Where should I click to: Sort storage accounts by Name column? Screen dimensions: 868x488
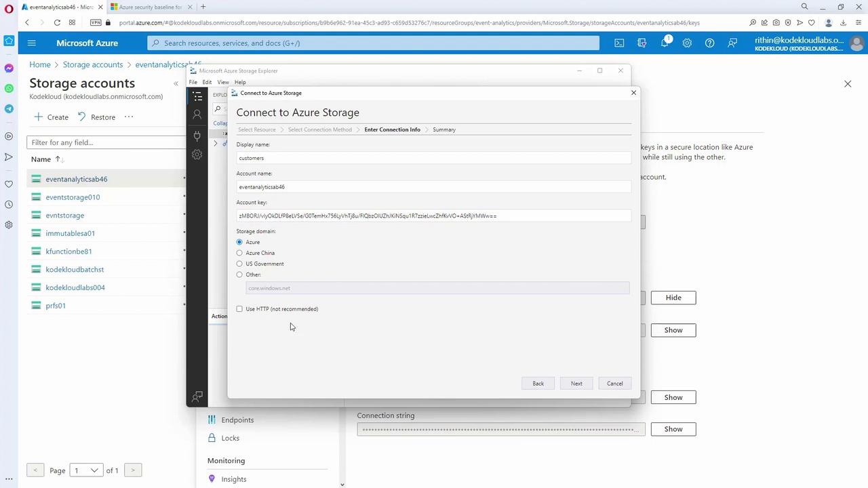click(46, 159)
